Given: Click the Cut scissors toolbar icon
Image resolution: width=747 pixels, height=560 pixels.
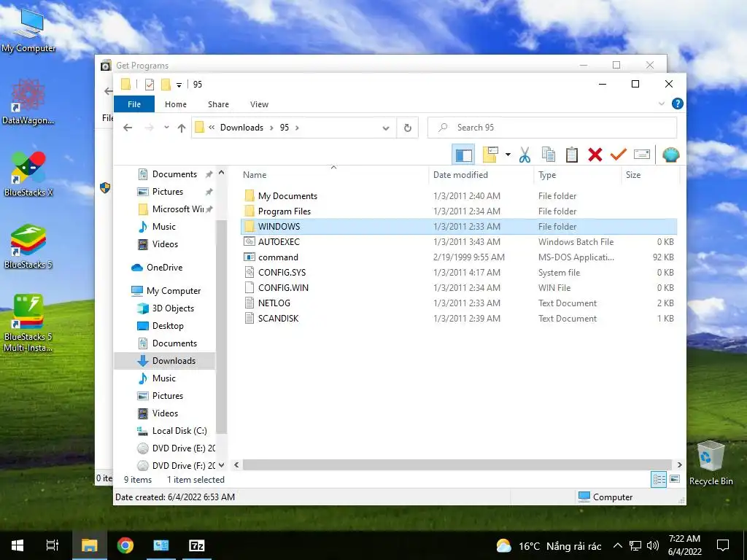Looking at the screenshot, I should coord(525,155).
